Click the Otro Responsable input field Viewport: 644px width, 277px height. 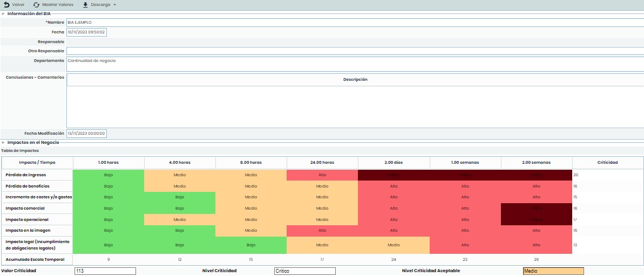coord(354,51)
